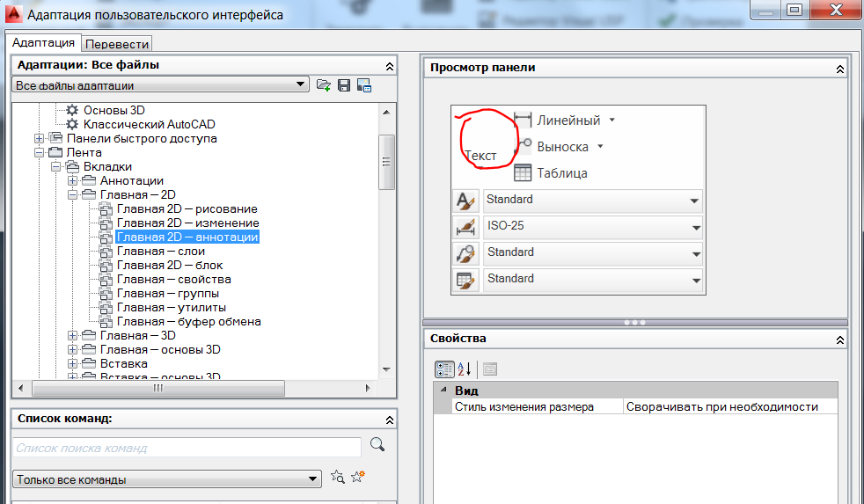Click the Linear dimension icon in panel preview

523,120
